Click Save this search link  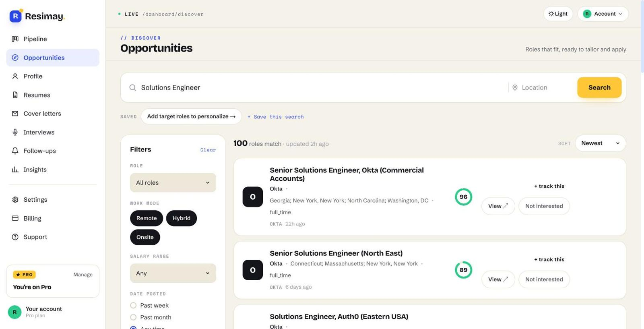(276, 117)
